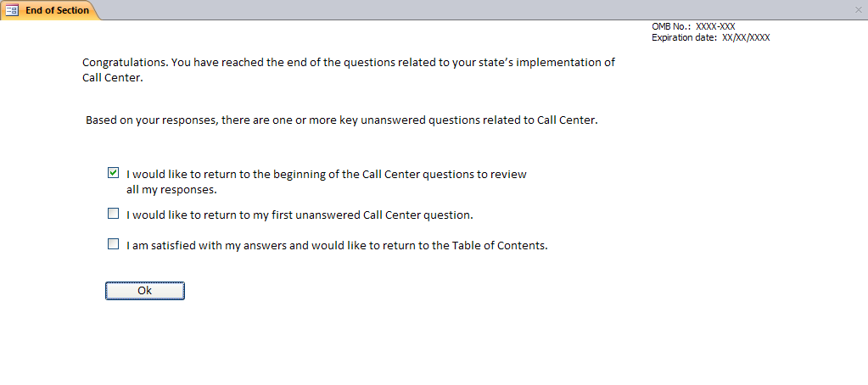Click the 'Expiration date:' label

click(684, 37)
